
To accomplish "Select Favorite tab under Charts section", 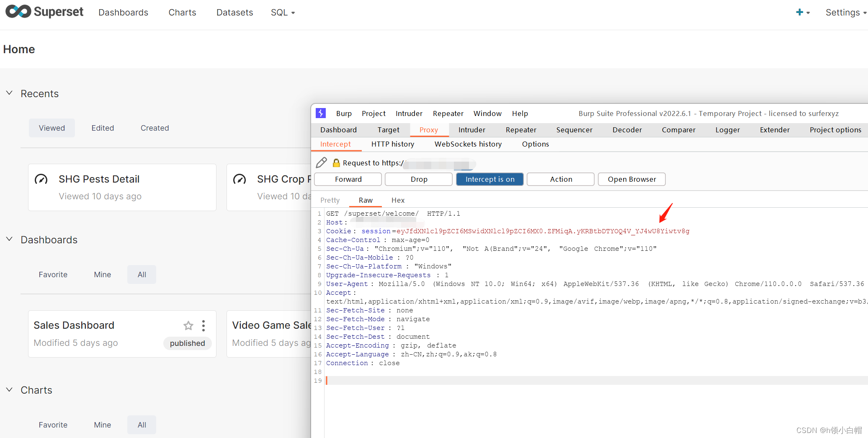I will [53, 425].
